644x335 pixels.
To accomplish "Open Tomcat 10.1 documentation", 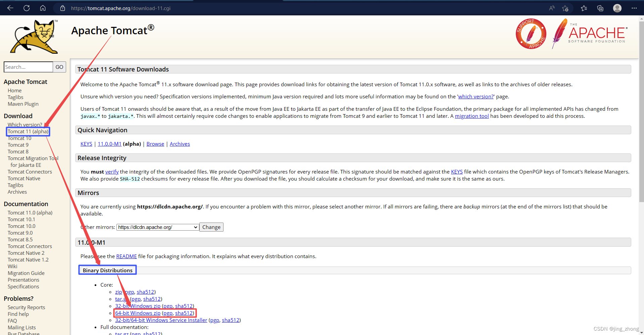I will click(x=21, y=220).
